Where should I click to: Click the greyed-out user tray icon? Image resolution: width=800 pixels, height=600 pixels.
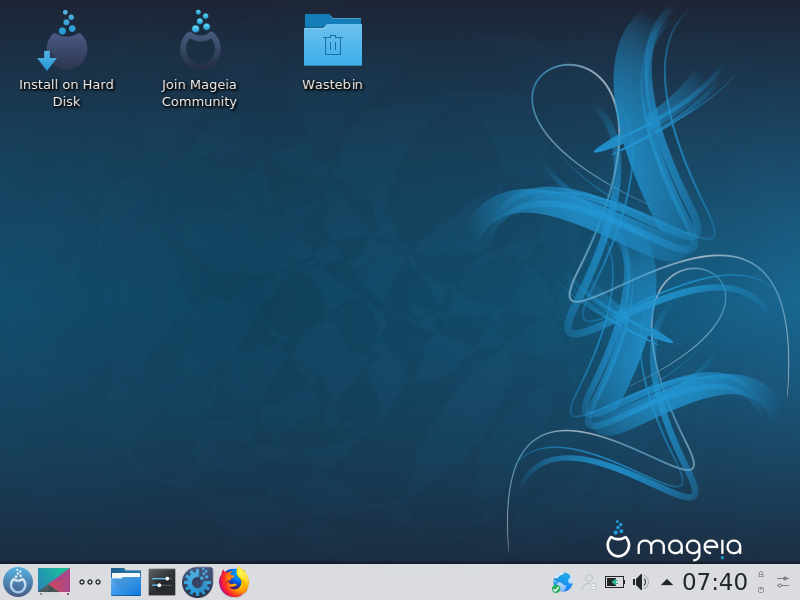point(589,582)
